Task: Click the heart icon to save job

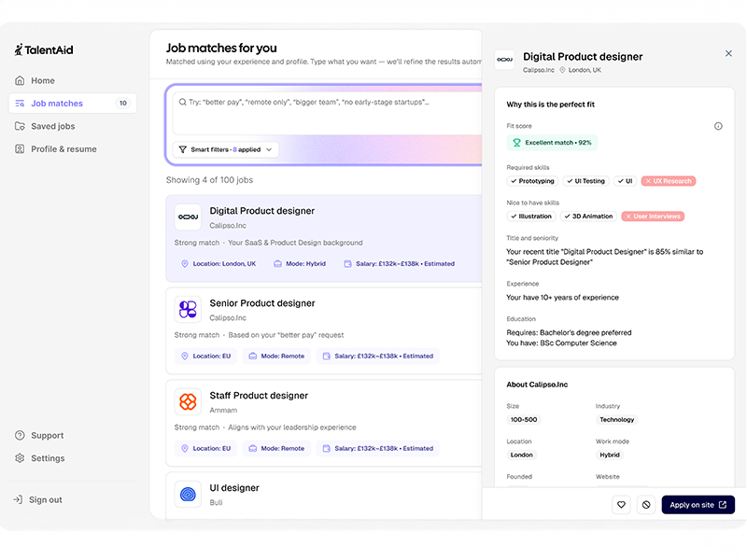Action: (621, 505)
